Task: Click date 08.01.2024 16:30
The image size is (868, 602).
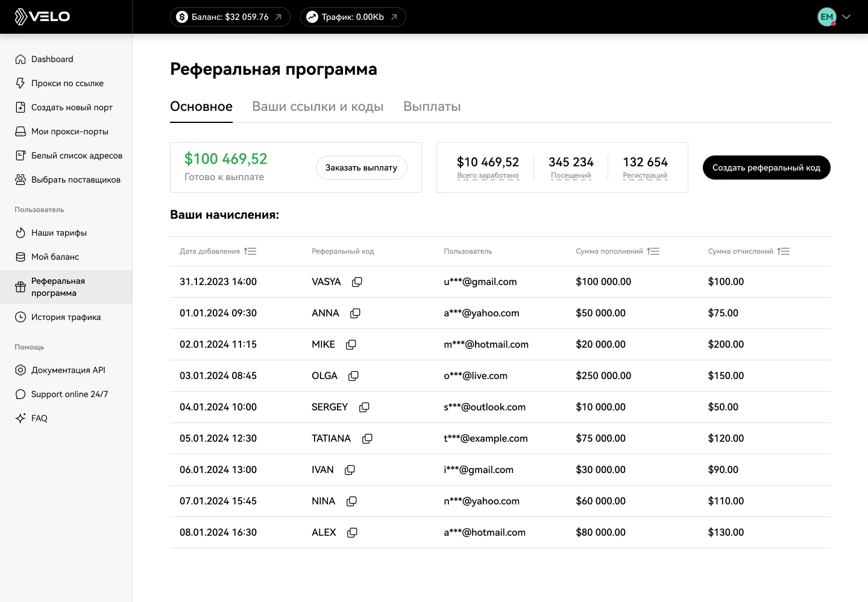Action: tap(218, 533)
